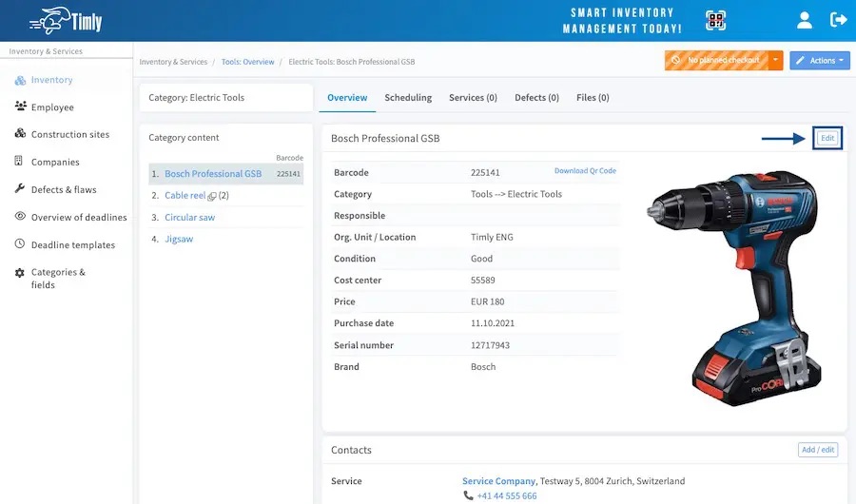Click the phone number +41 44 555 666
Image resolution: width=856 pixels, height=504 pixels.
click(x=507, y=495)
